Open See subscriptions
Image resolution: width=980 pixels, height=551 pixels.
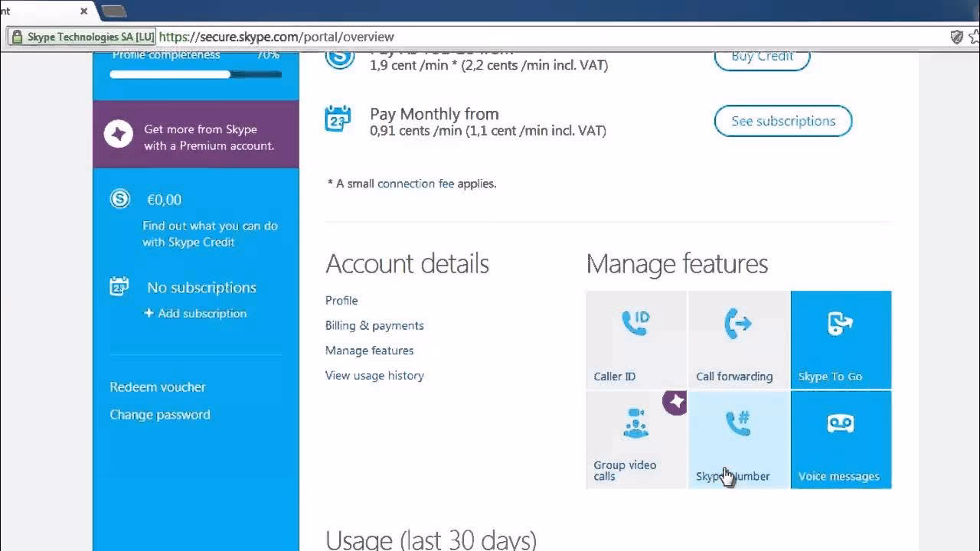click(x=782, y=121)
